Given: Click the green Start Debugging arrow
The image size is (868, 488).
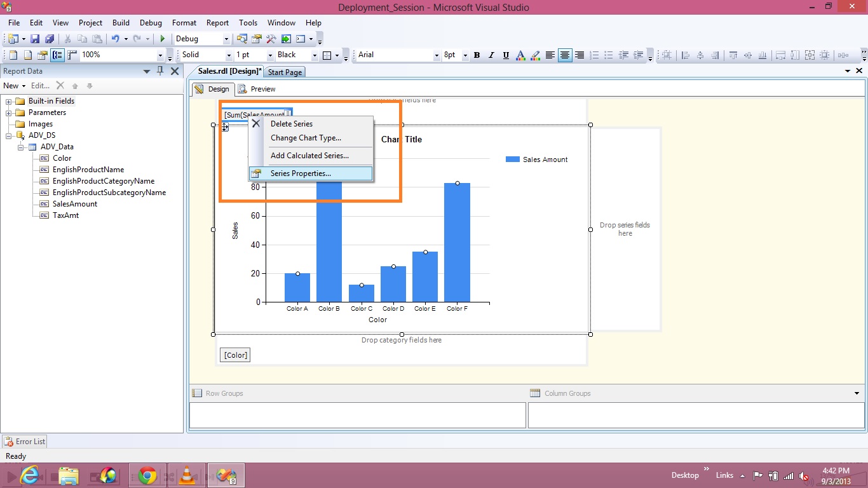Looking at the screenshot, I should (163, 39).
